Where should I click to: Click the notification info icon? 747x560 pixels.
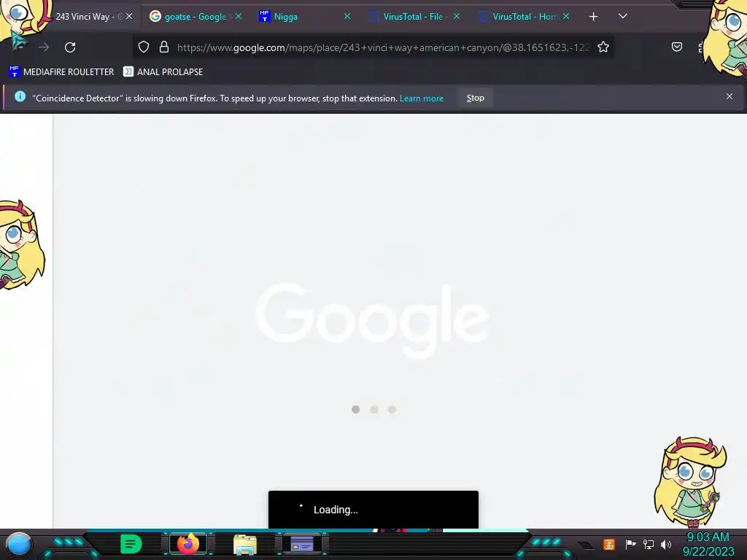20,97
